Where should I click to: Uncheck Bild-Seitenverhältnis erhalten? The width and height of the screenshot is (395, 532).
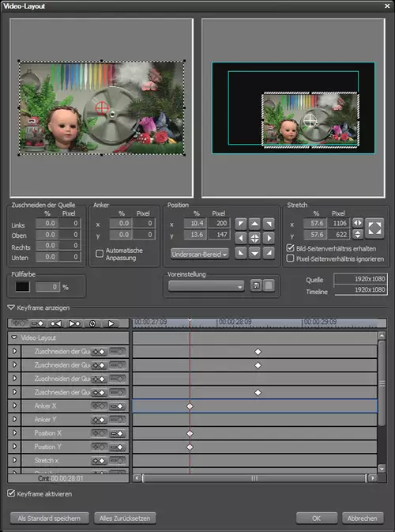290,248
